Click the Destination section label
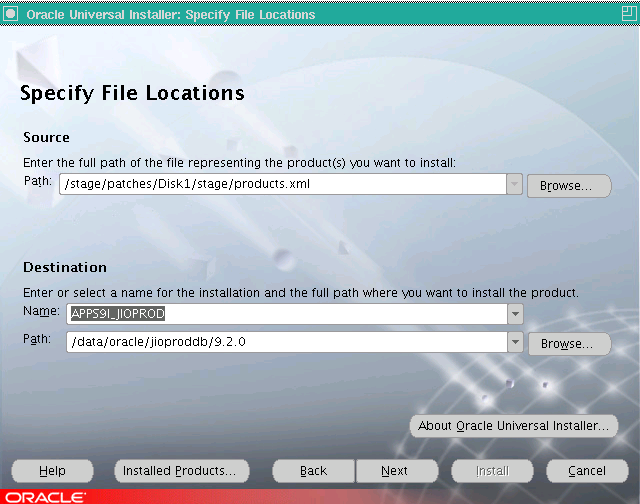The image size is (640, 504). tap(65, 267)
